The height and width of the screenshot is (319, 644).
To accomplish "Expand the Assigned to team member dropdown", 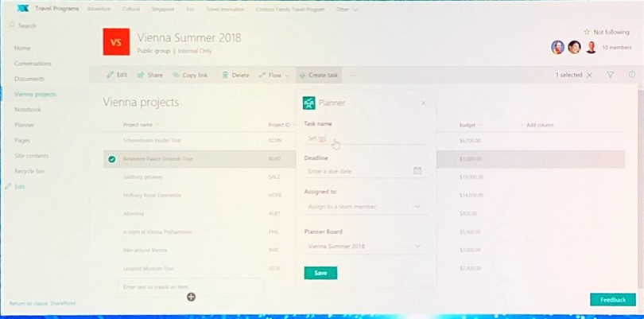I will (x=417, y=206).
